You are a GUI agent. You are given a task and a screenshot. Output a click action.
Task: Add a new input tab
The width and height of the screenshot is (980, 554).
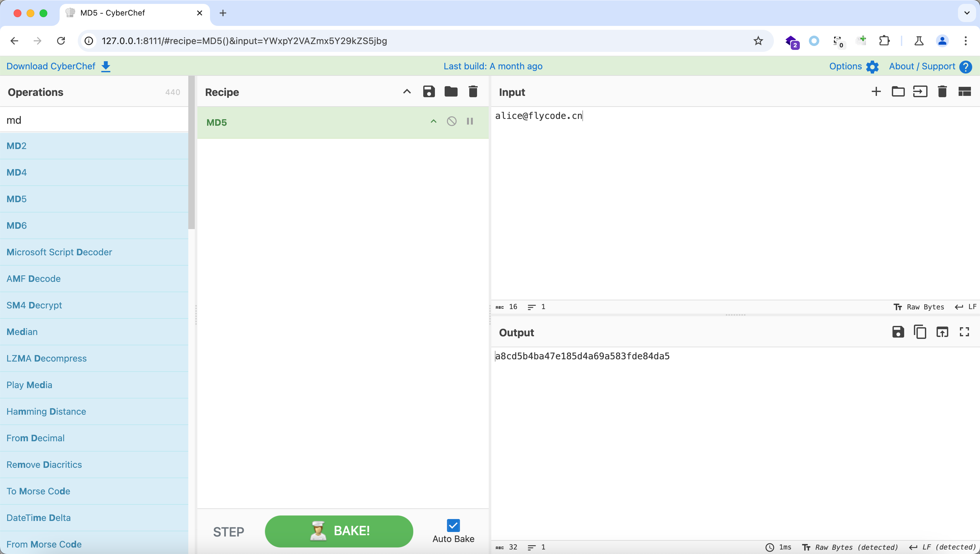pos(876,92)
